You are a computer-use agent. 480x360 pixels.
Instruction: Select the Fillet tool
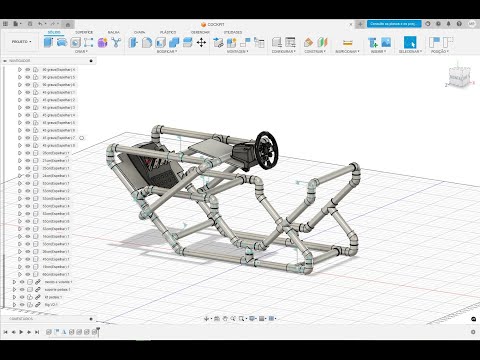(x=147, y=42)
